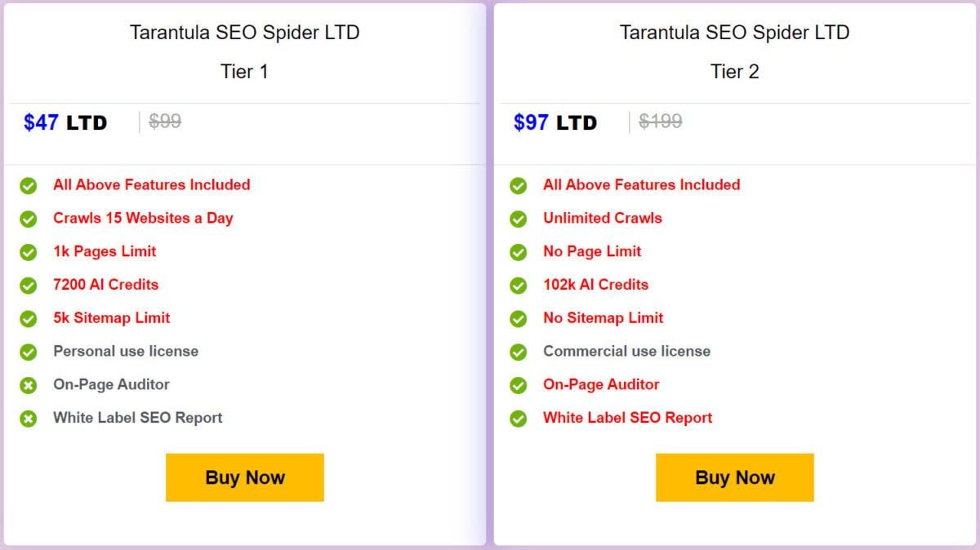Click the checkmark next to No Page Limit
Image resolution: width=980 pixels, height=550 pixels.
tap(519, 251)
